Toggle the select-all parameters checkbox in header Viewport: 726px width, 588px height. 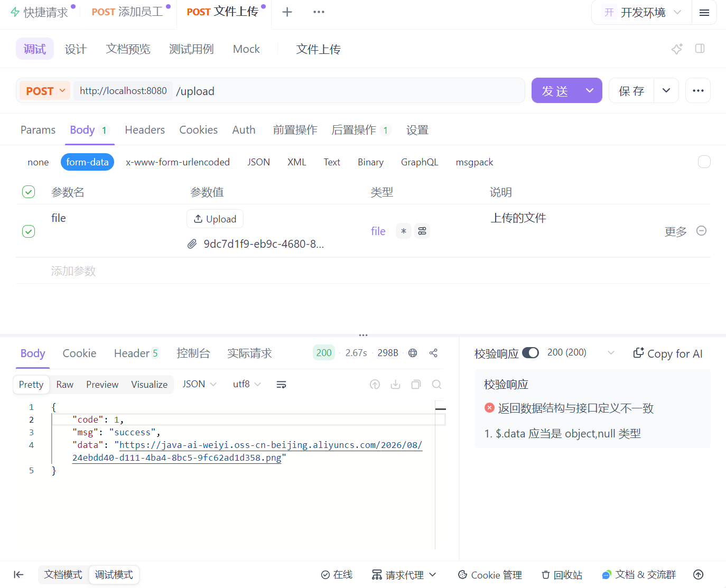point(29,192)
